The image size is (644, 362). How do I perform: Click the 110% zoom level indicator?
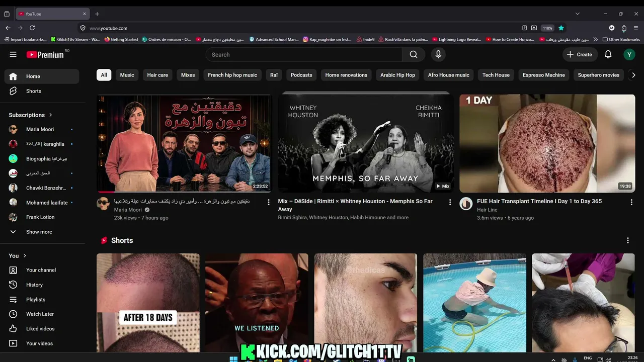coord(547,28)
